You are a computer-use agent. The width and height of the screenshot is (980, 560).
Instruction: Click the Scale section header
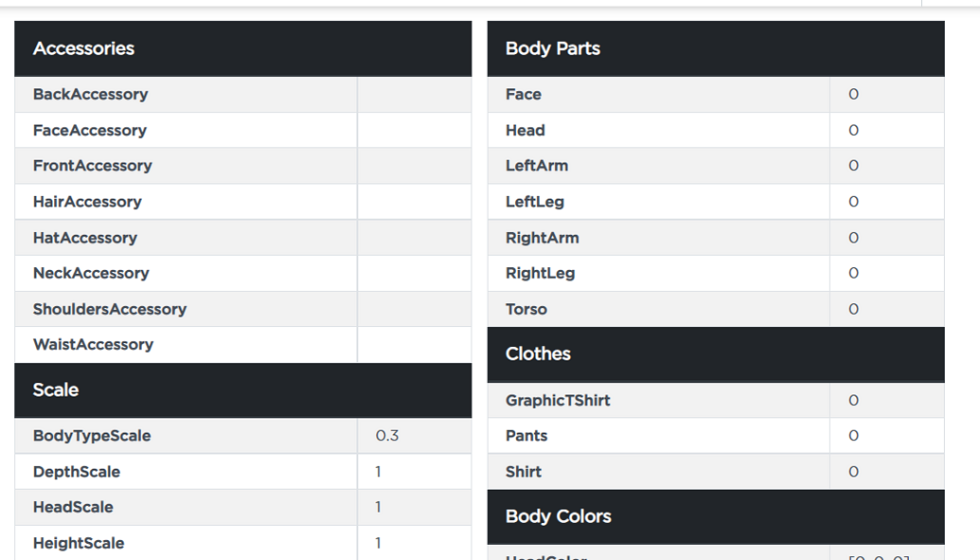[243, 390]
